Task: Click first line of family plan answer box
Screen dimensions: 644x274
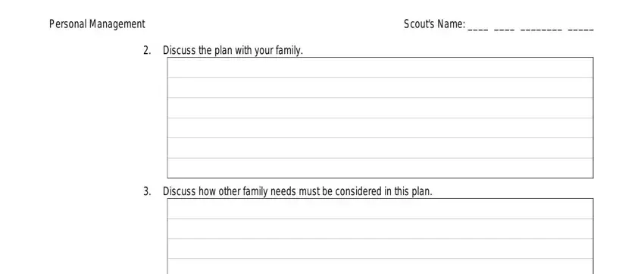Action: point(380,68)
